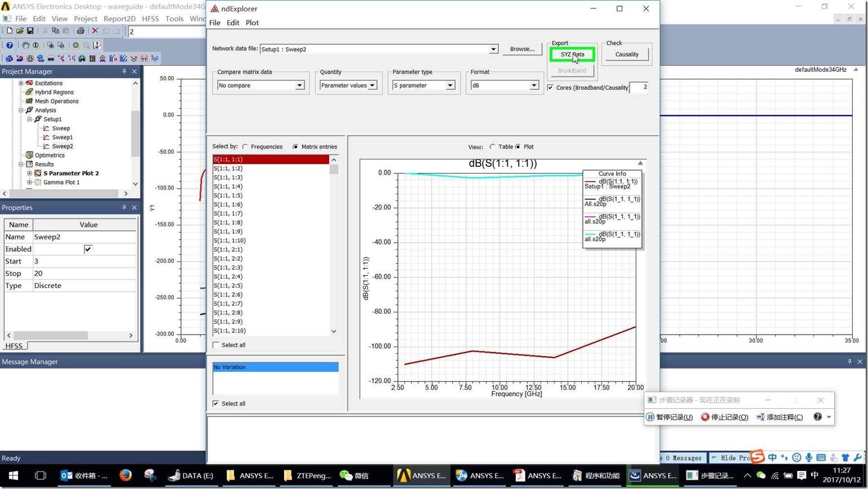
Task: Switch view to Table radio button
Action: [492, 146]
